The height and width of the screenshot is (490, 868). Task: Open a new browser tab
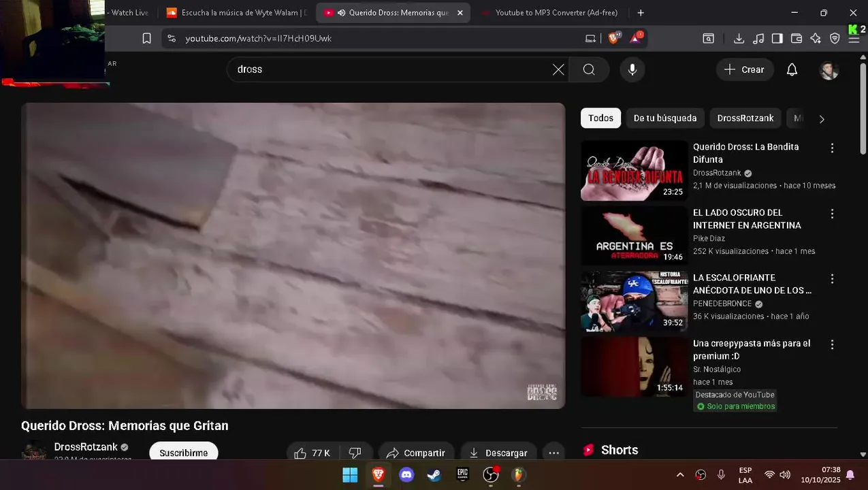(x=641, y=13)
